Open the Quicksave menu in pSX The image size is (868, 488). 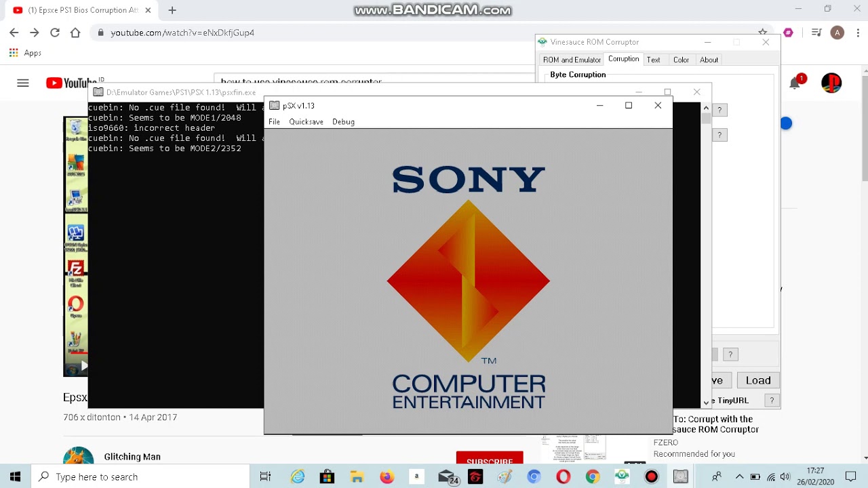[306, 122]
